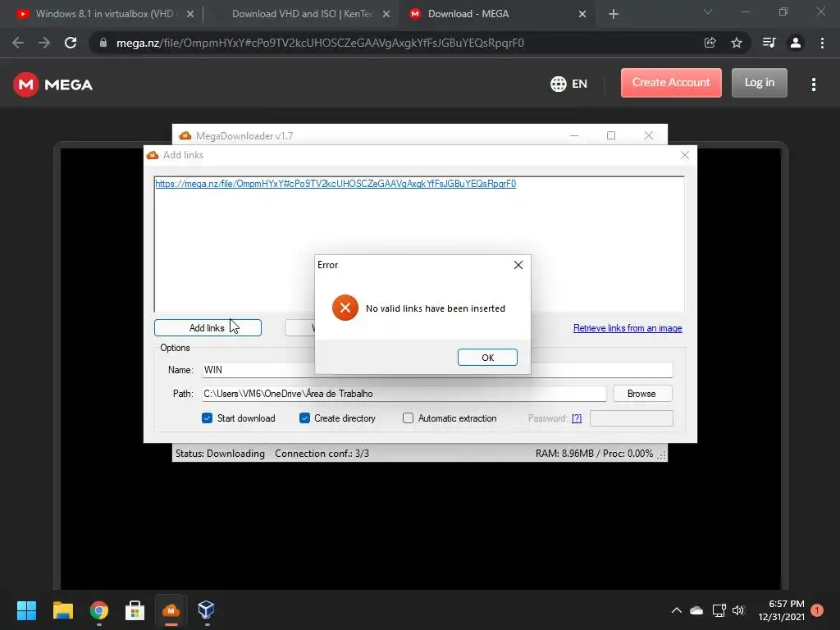Click the Connection conf.: 3/3 status text

[322, 454]
